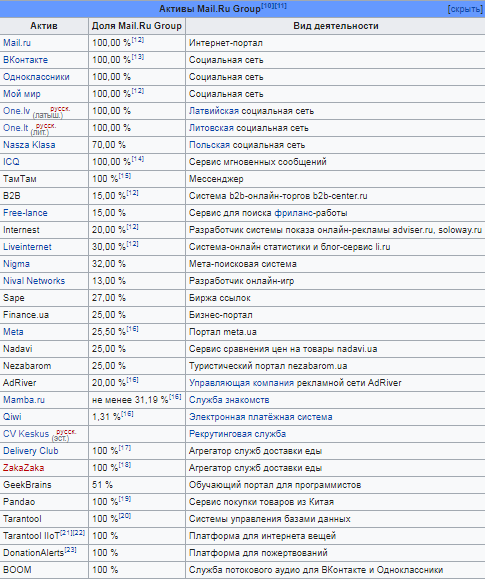Open the red русск. link beside CV Keskus
Viewport: 485px width, 581px height.
coord(66,432)
